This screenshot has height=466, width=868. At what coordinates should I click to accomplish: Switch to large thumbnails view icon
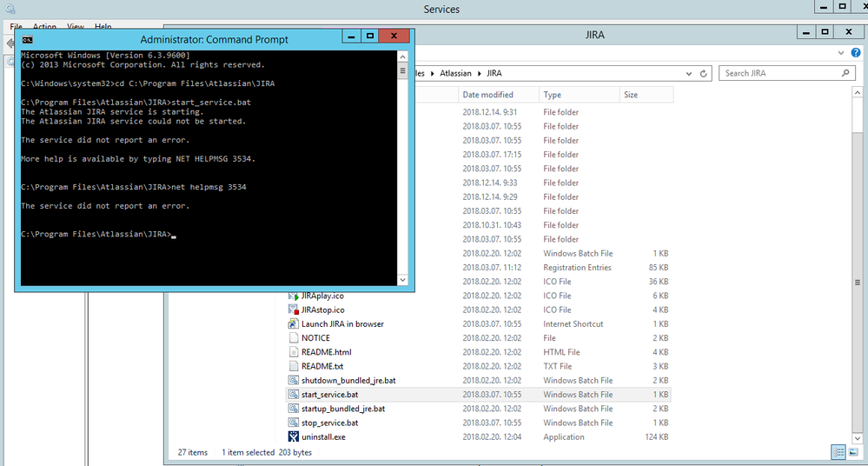(853, 452)
